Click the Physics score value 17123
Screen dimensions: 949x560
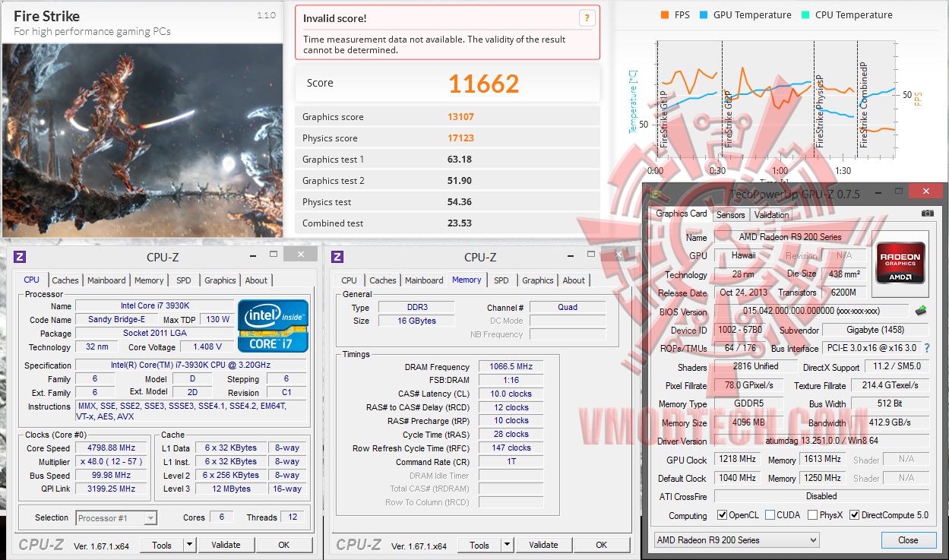click(461, 138)
